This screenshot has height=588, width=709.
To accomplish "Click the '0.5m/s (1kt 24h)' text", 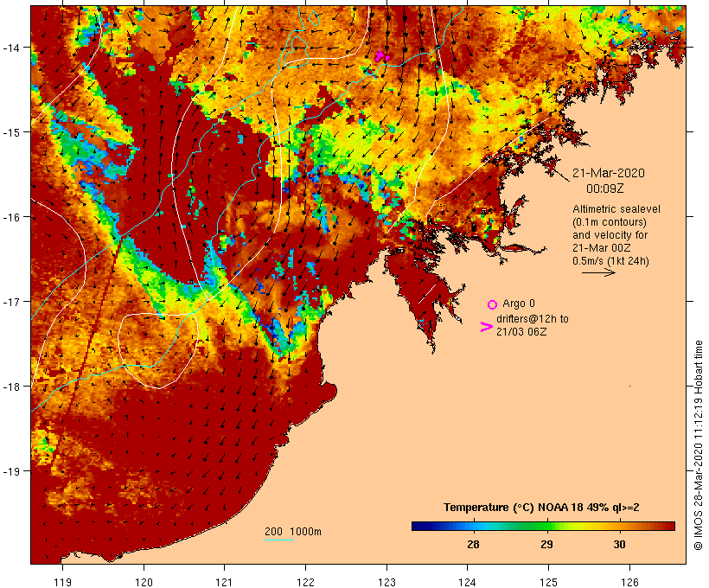I will point(610,261).
